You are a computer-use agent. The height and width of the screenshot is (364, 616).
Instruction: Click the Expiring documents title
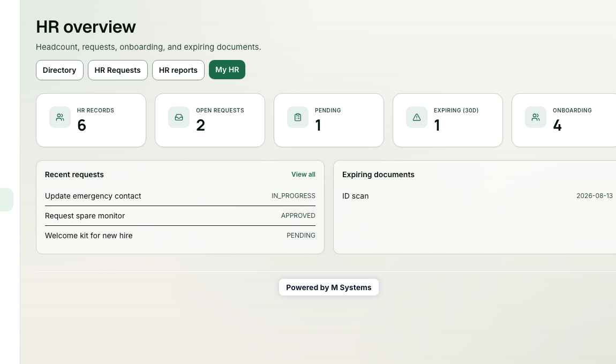378,175
